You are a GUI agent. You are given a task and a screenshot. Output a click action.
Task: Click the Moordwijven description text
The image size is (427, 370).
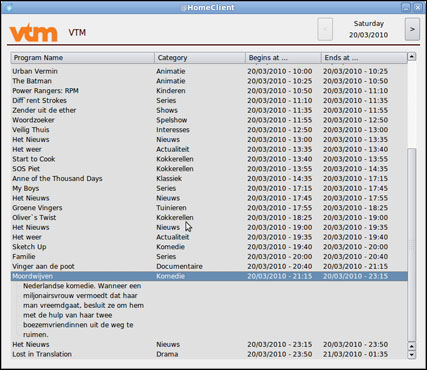83,310
